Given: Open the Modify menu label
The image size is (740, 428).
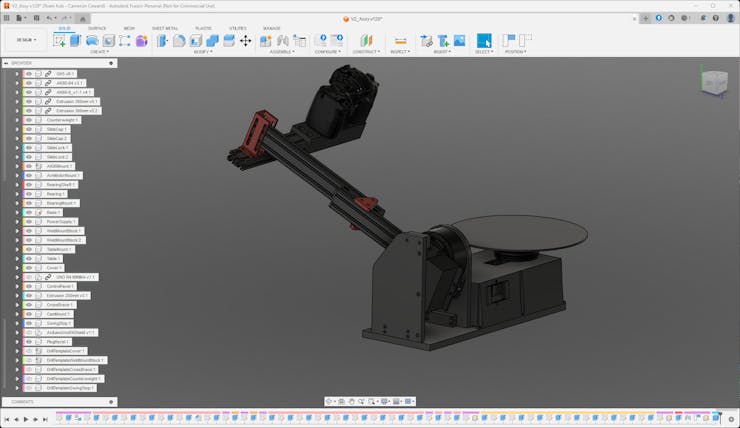Looking at the screenshot, I should tap(202, 51).
